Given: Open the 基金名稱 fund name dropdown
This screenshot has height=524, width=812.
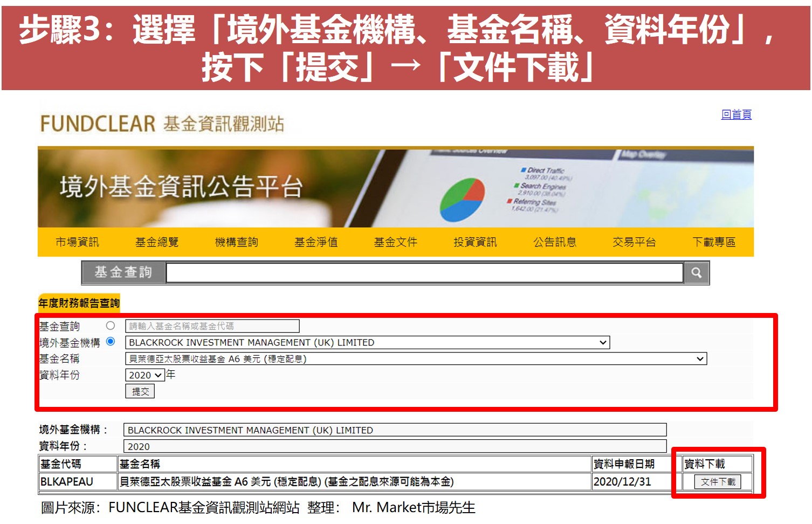Looking at the screenshot, I should tap(416, 359).
